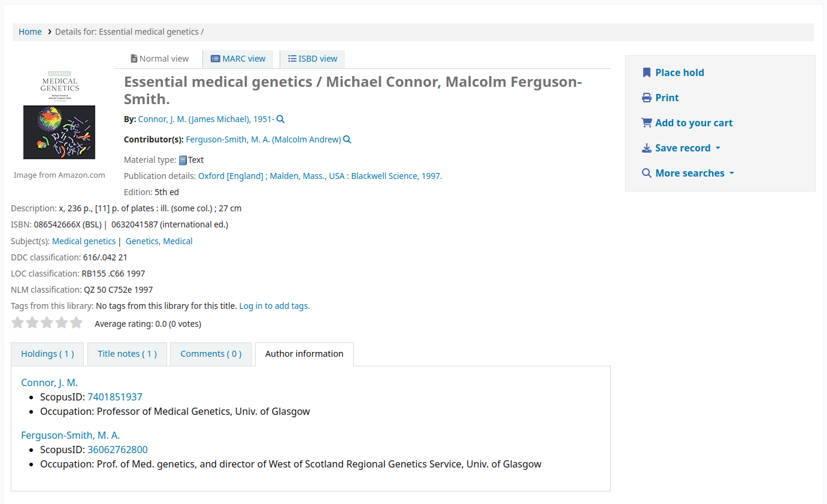Open the Print option via printer icon
Screen dimensions: 827x504
647,97
